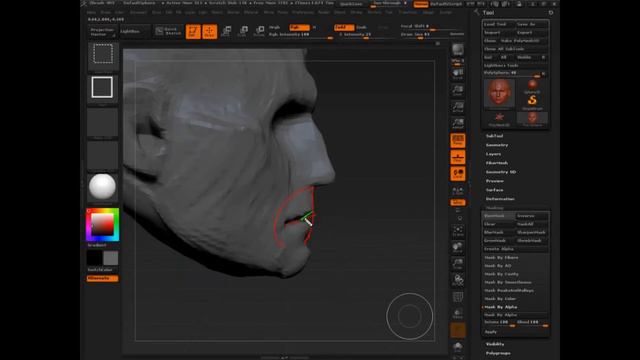Click the Scroll canvas icon
Image resolution: width=640 pixels, height=360 pixels.
pos(458,73)
